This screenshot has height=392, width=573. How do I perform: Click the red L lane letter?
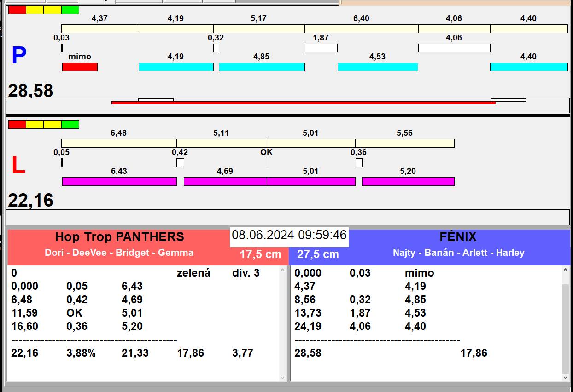pos(18,166)
